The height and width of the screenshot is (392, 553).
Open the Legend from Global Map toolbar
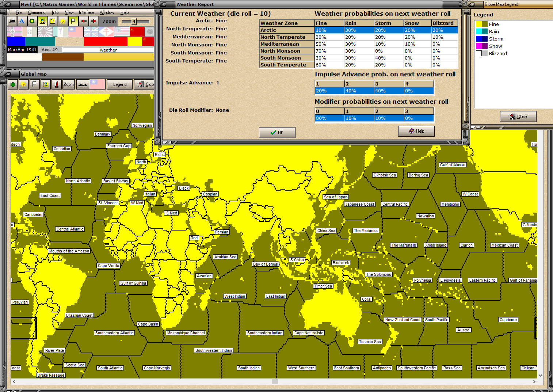pyautogui.click(x=120, y=84)
